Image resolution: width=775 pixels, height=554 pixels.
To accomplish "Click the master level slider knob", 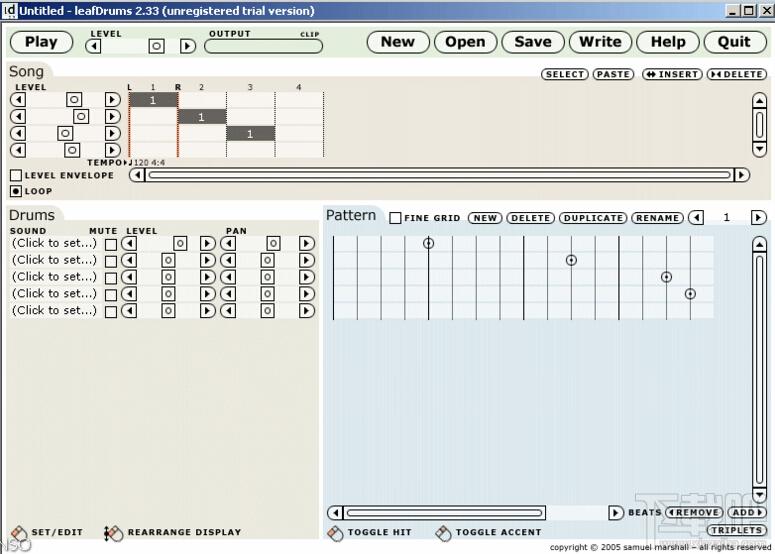I will (156, 46).
